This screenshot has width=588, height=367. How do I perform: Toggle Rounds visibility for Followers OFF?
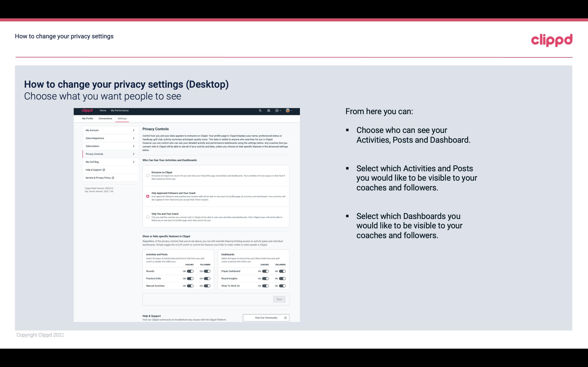click(207, 271)
